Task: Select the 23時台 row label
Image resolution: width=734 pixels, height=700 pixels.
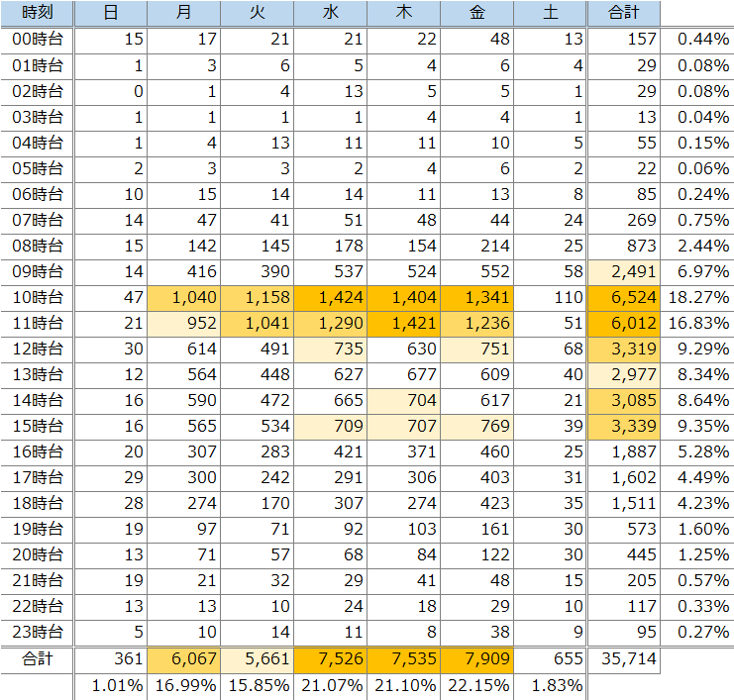Action: point(37,632)
